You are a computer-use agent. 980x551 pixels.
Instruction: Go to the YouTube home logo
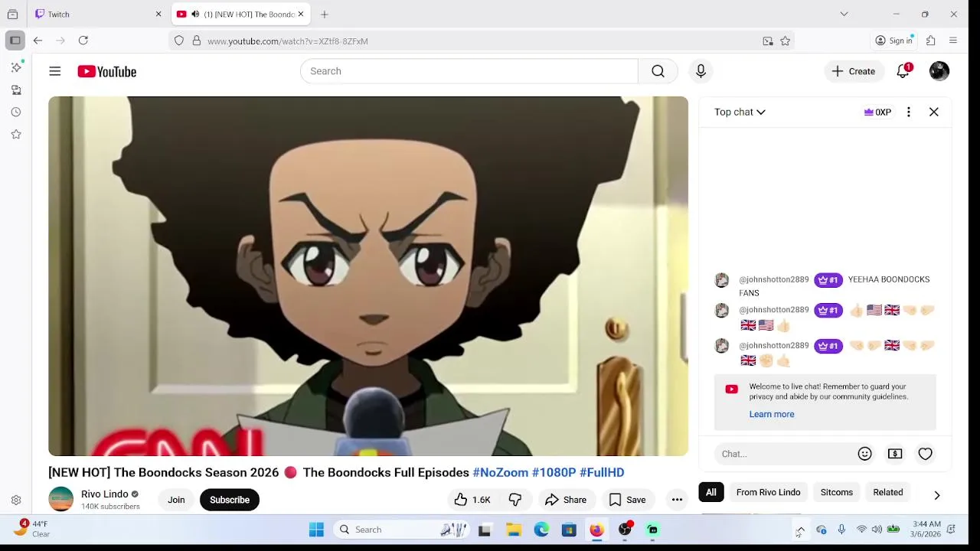pos(106,71)
